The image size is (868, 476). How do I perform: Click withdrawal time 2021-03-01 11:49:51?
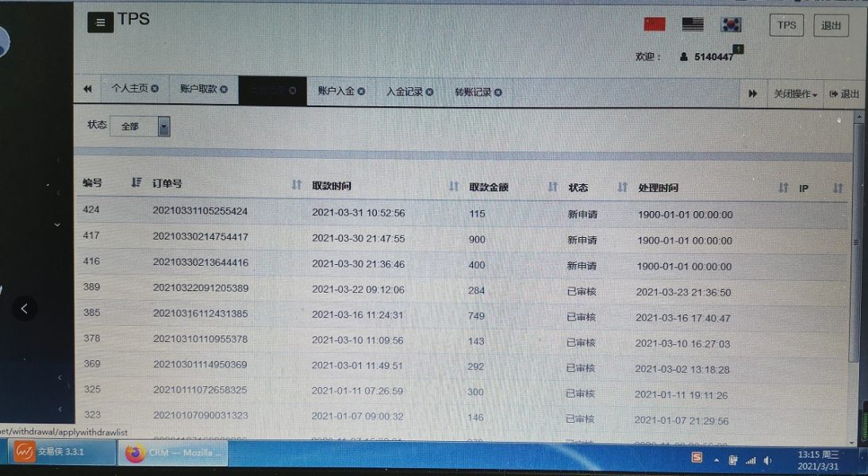coord(357,365)
